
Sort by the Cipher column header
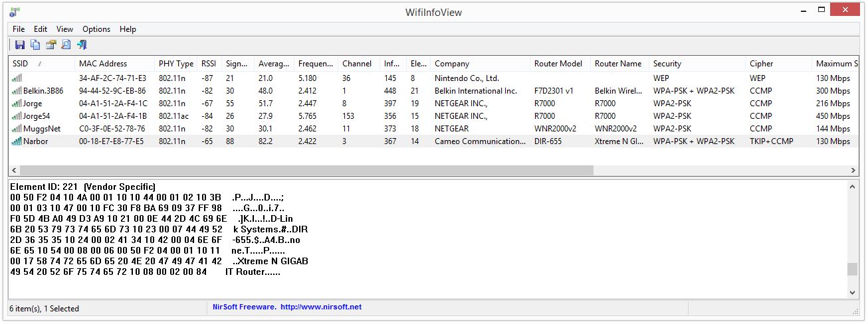779,64
